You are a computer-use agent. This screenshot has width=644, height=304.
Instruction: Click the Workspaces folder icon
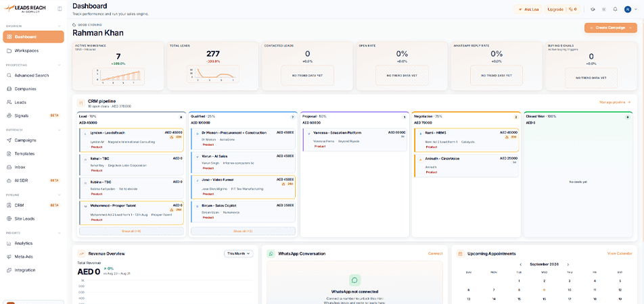click(x=9, y=51)
